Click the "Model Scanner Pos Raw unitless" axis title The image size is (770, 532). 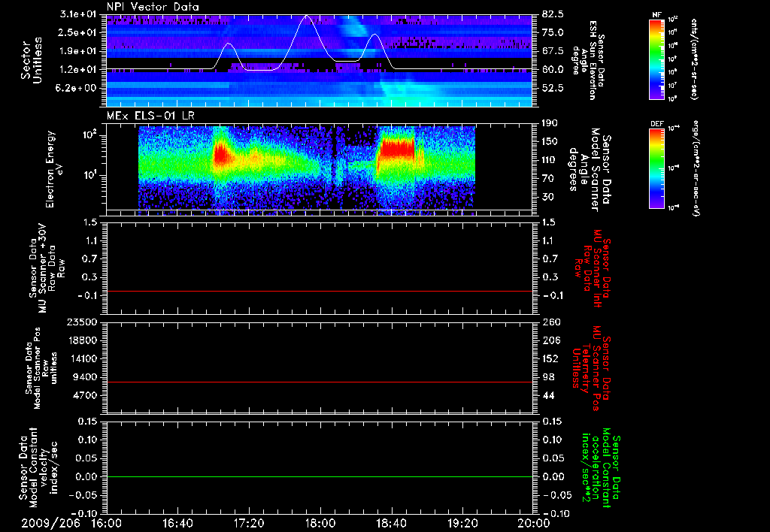point(41,368)
